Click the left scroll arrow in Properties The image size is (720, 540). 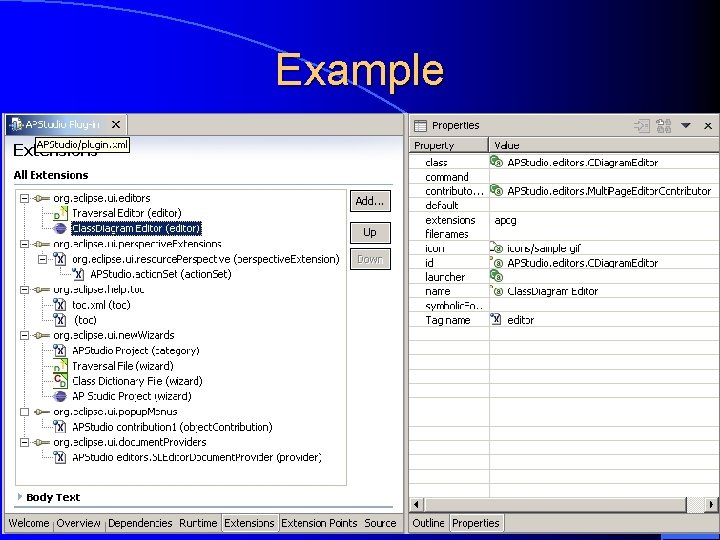[x=416, y=504]
